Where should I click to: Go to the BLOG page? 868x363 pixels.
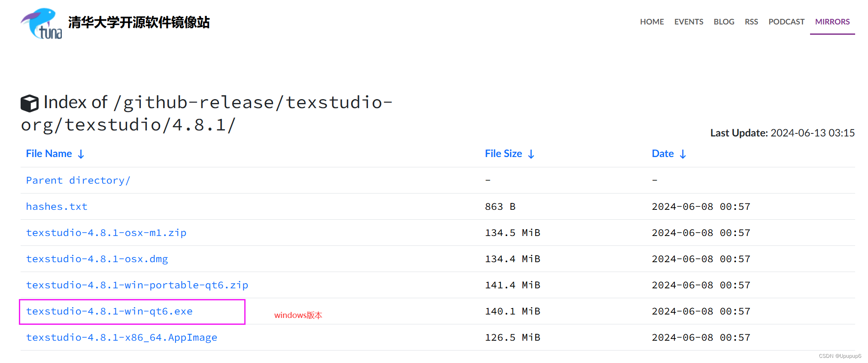724,21
